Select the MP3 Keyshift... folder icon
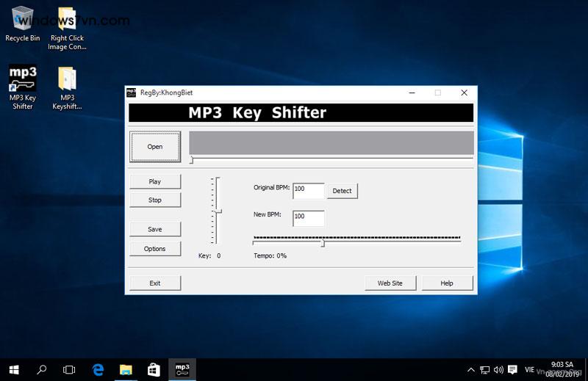The image size is (588, 381). pos(67,87)
